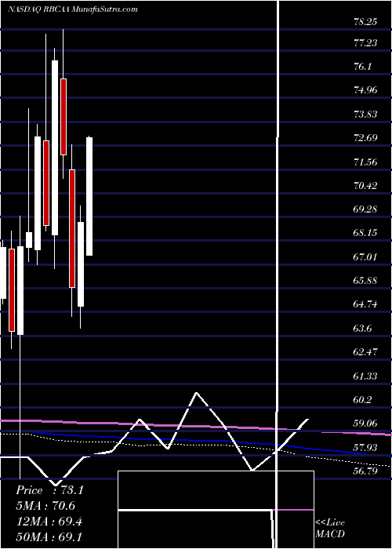Select the 70.42 price axis label
The width and height of the screenshot is (392, 549).
click(365, 185)
